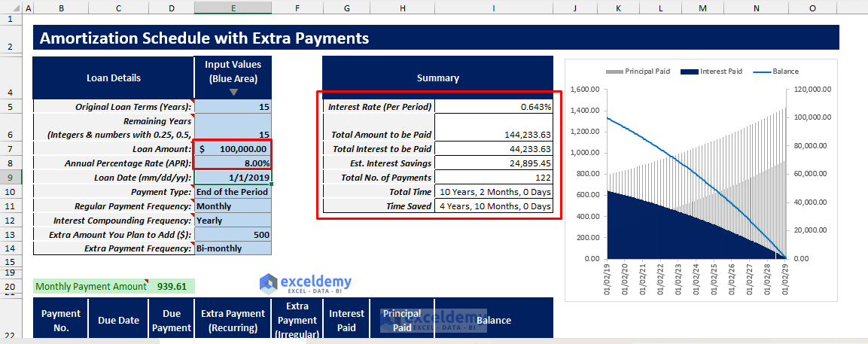The height and width of the screenshot is (344, 868).
Task: Click the Extra Payment (Recurring) header
Action: pos(233,320)
